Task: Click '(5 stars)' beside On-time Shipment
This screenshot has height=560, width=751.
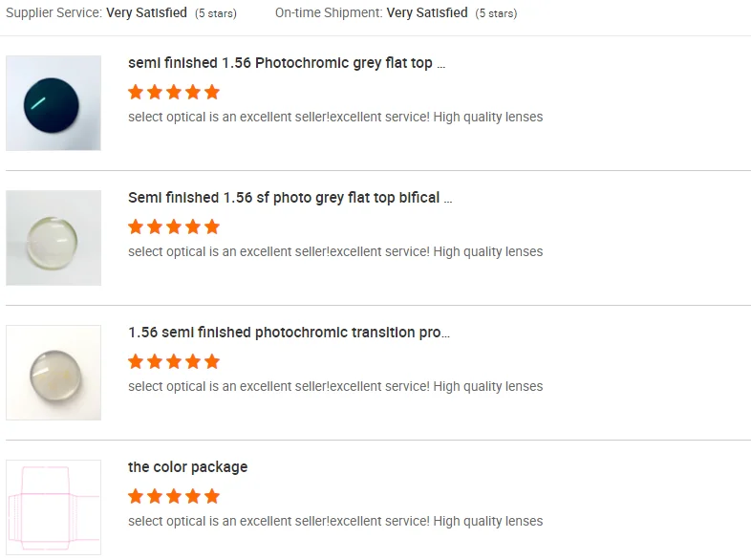Action: tap(496, 14)
